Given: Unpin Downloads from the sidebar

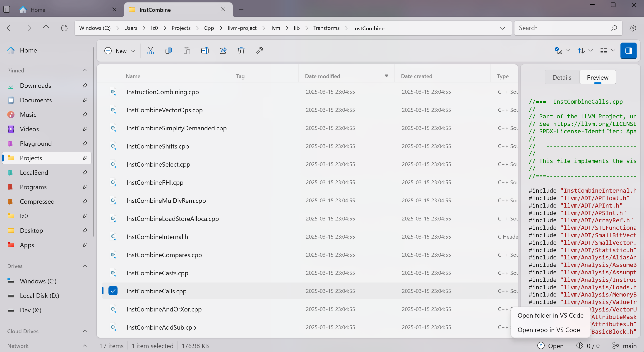Looking at the screenshot, I should coord(85,86).
